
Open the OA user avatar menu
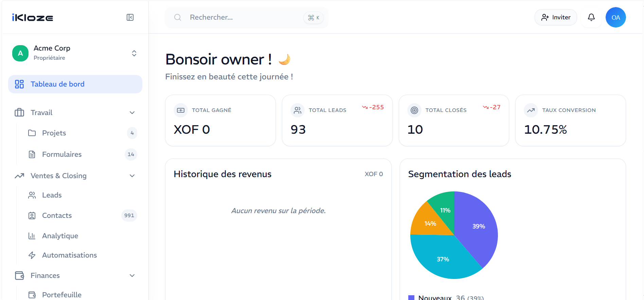click(615, 17)
